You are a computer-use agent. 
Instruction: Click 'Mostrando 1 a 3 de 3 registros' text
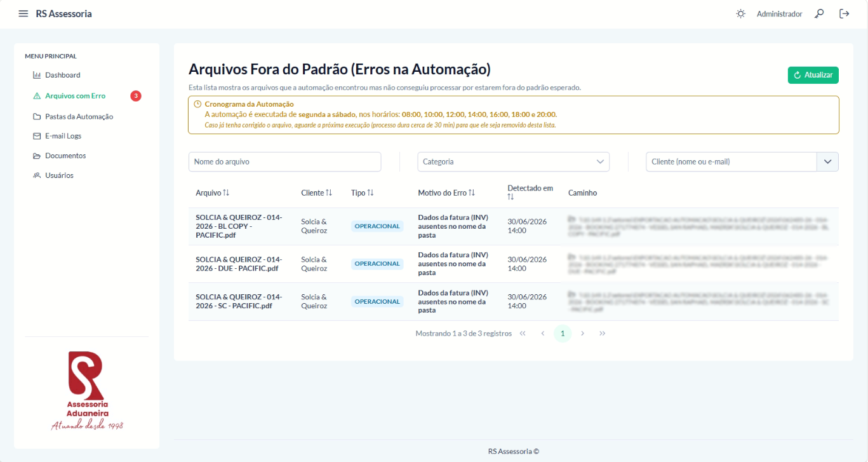tap(464, 333)
